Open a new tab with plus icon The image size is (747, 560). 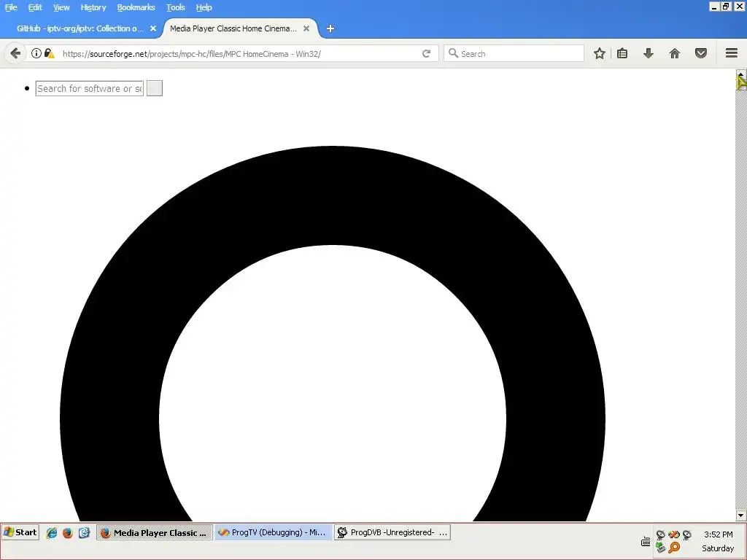(x=330, y=28)
